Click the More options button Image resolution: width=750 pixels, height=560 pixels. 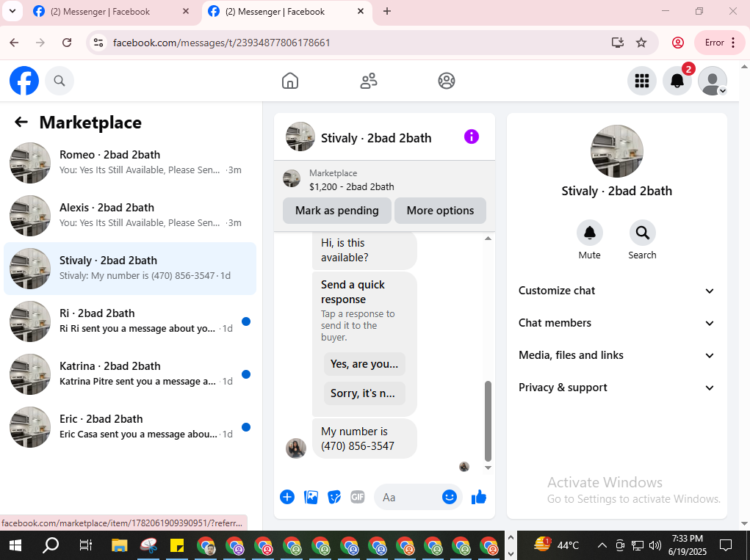(440, 211)
